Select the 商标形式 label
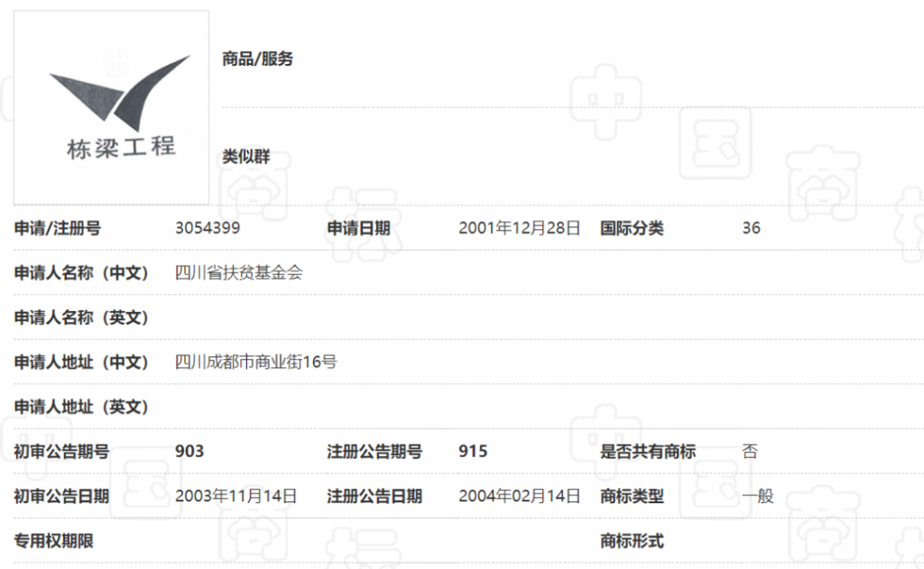924x569 pixels. tap(632, 541)
